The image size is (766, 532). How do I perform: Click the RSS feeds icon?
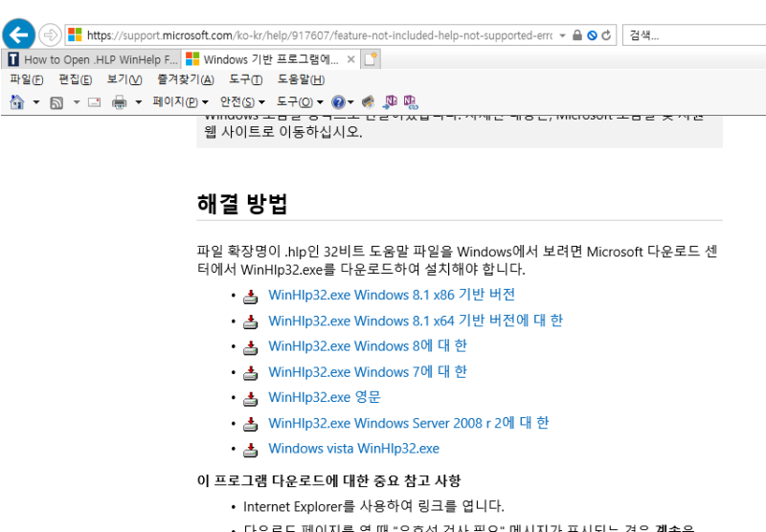pos(56,102)
